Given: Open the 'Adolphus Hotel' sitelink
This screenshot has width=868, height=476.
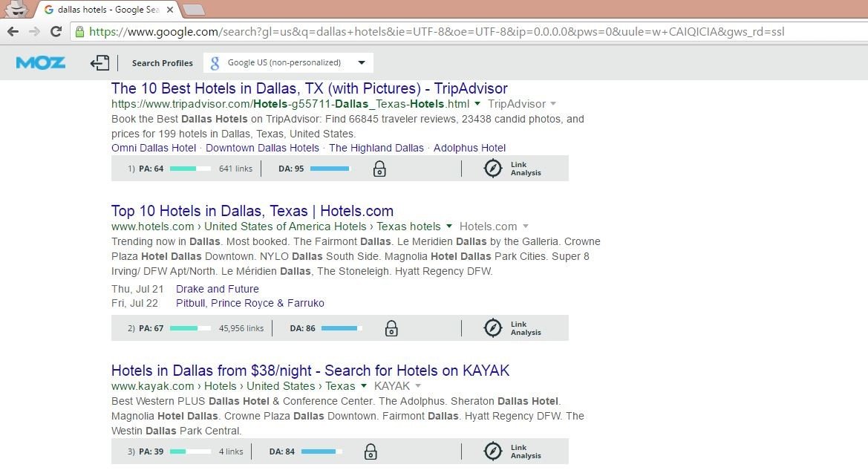Looking at the screenshot, I should click(x=469, y=148).
